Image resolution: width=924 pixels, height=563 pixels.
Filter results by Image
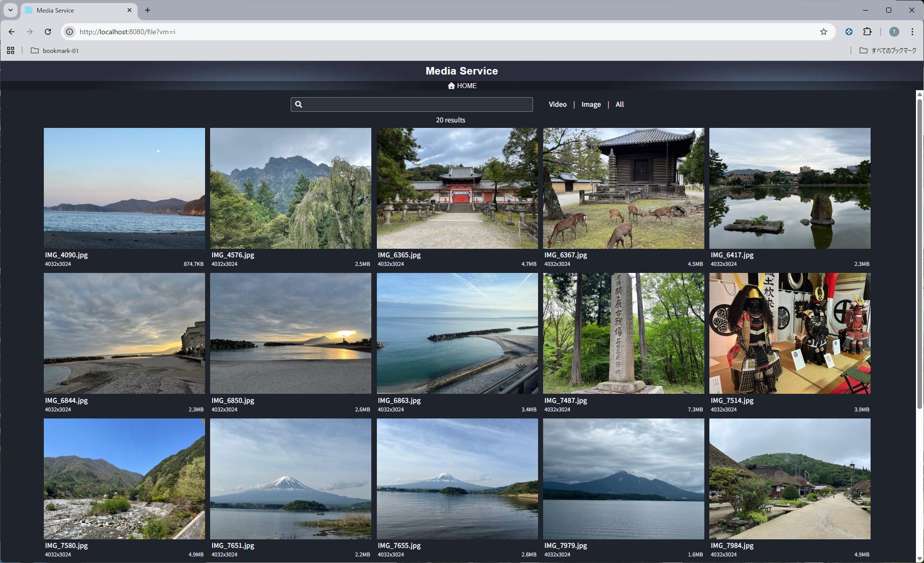click(591, 104)
